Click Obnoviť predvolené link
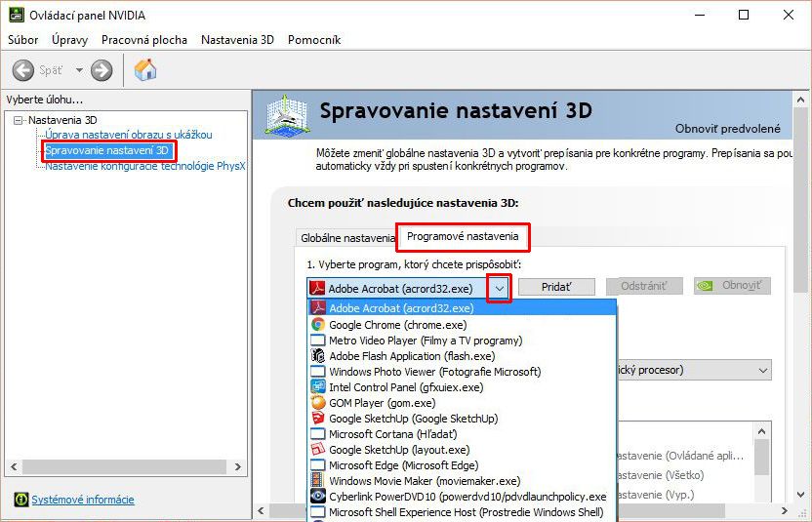The image size is (812, 522). click(728, 129)
